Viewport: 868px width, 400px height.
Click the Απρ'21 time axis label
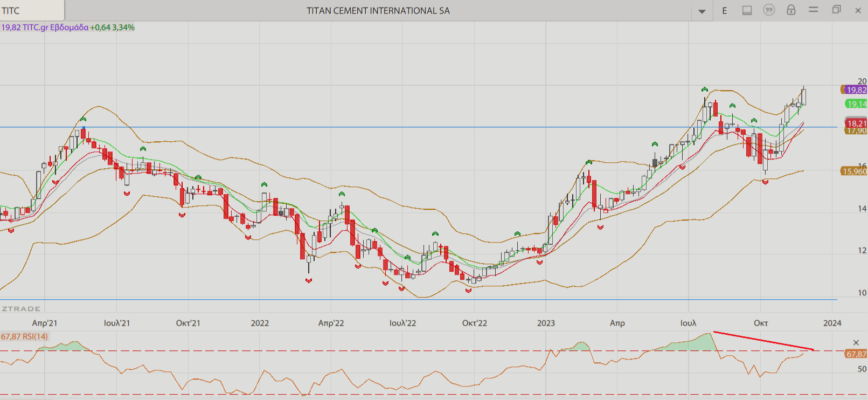(x=45, y=323)
